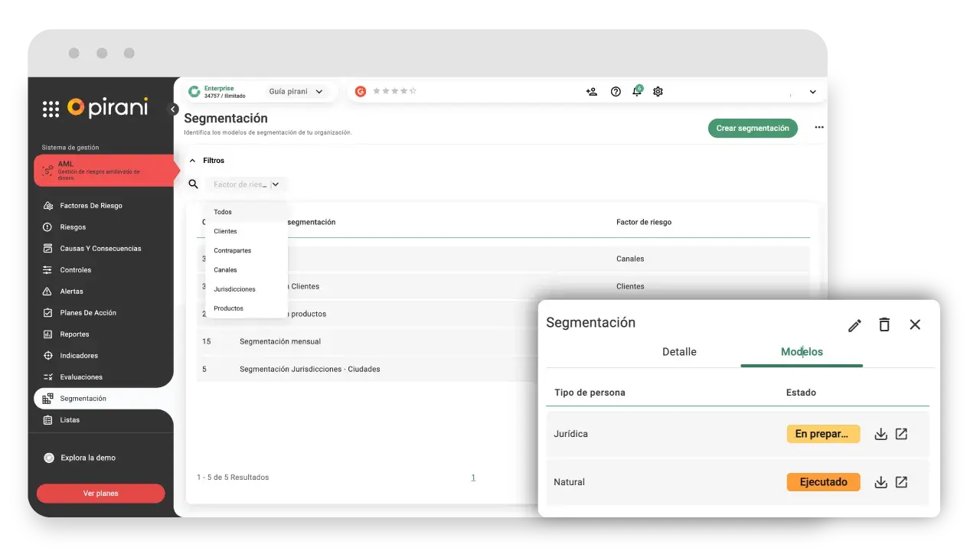Collapse the Filtros section

192,161
